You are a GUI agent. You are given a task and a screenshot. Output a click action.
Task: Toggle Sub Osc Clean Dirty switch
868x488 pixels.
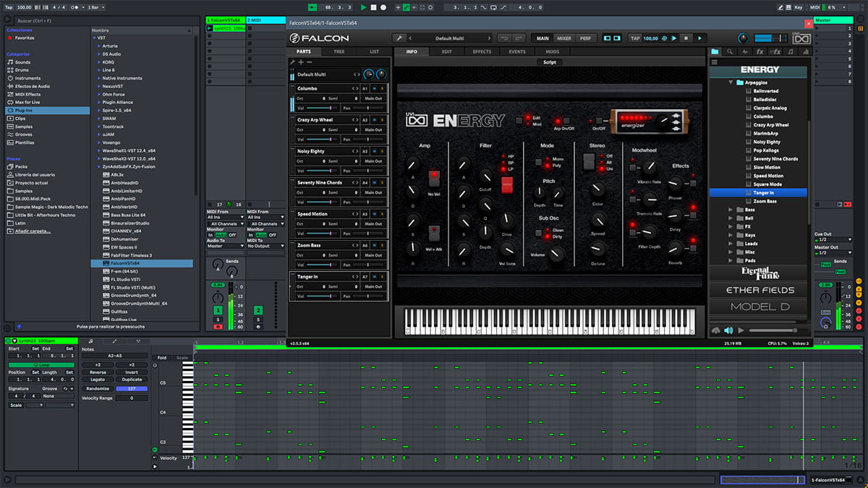tap(539, 233)
